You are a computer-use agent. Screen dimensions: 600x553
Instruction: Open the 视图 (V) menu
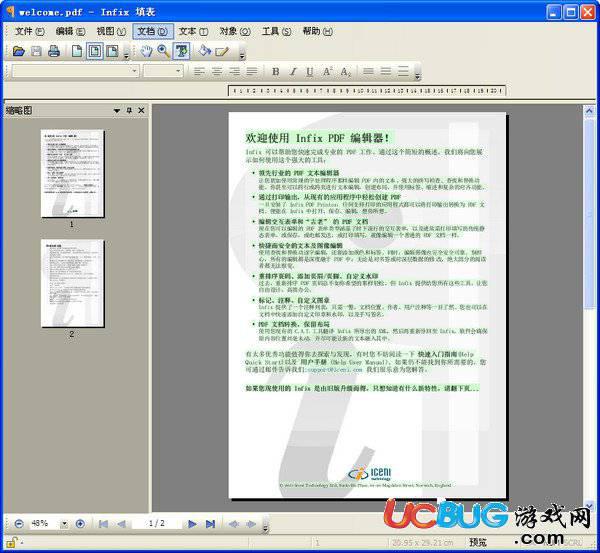tap(111, 31)
